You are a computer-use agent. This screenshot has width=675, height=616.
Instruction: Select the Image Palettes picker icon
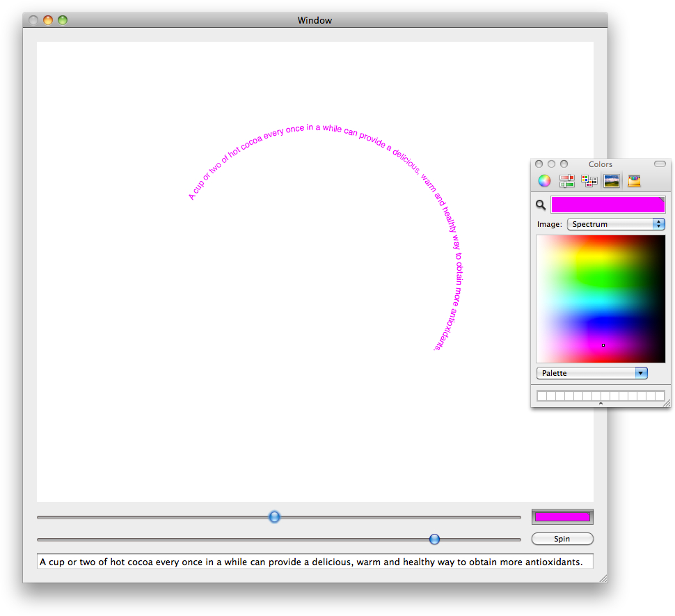click(612, 181)
